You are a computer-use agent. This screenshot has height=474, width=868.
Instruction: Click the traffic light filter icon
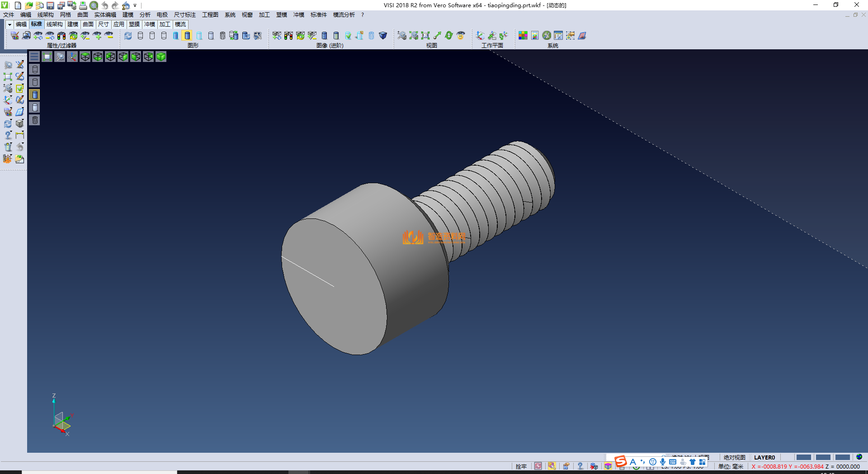[x=61, y=35]
